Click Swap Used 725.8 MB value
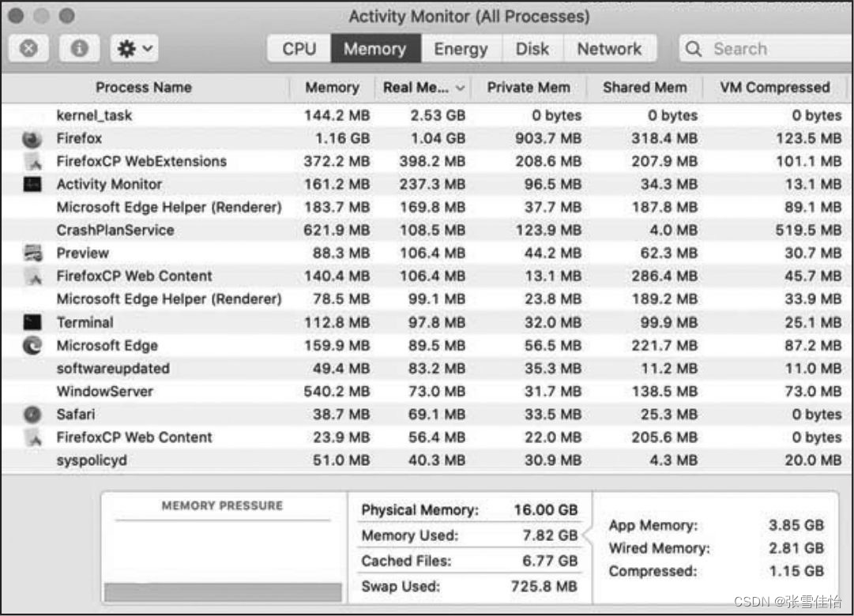854x616 pixels. (x=544, y=587)
